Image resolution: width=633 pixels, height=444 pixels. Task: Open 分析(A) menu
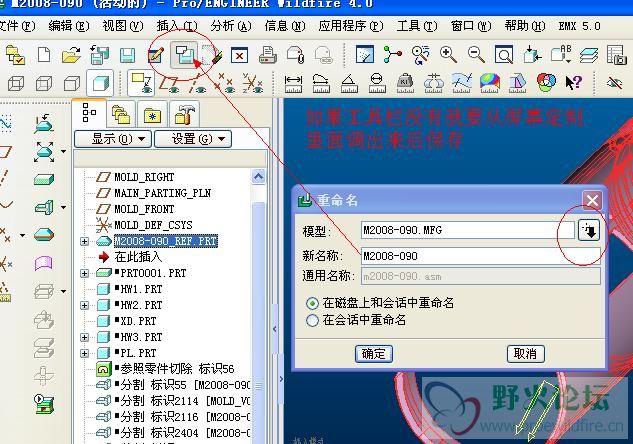point(231,26)
